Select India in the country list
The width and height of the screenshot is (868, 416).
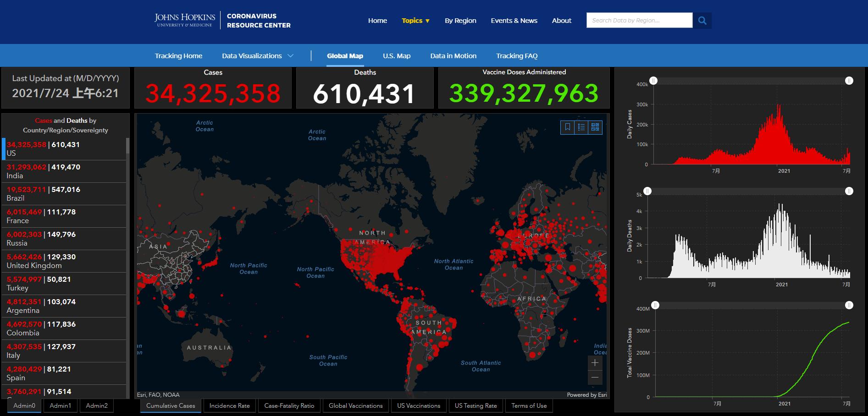tap(64, 171)
